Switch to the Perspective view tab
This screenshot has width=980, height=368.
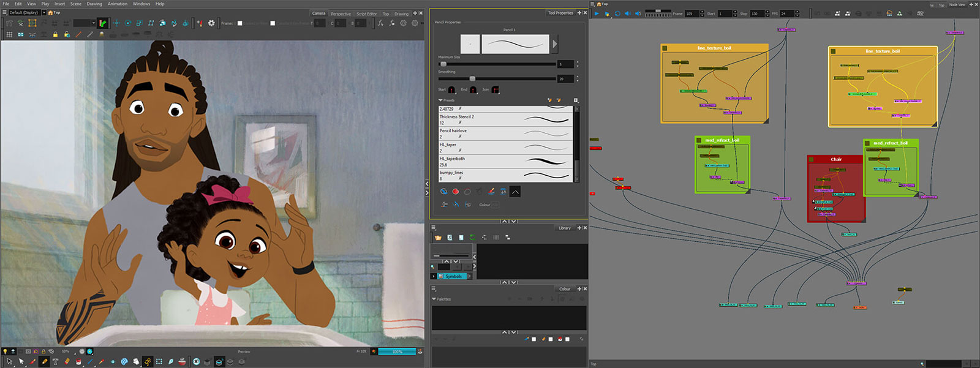click(x=341, y=13)
